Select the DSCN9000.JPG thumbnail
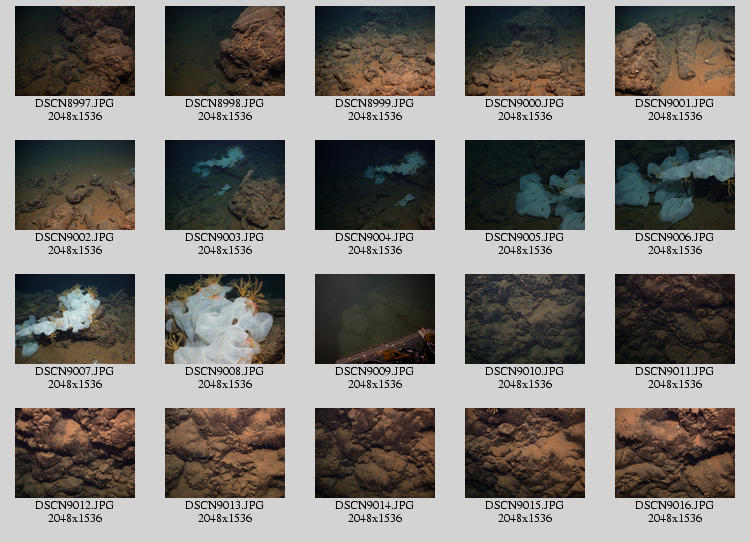The height and width of the screenshot is (542, 750). coord(525,51)
